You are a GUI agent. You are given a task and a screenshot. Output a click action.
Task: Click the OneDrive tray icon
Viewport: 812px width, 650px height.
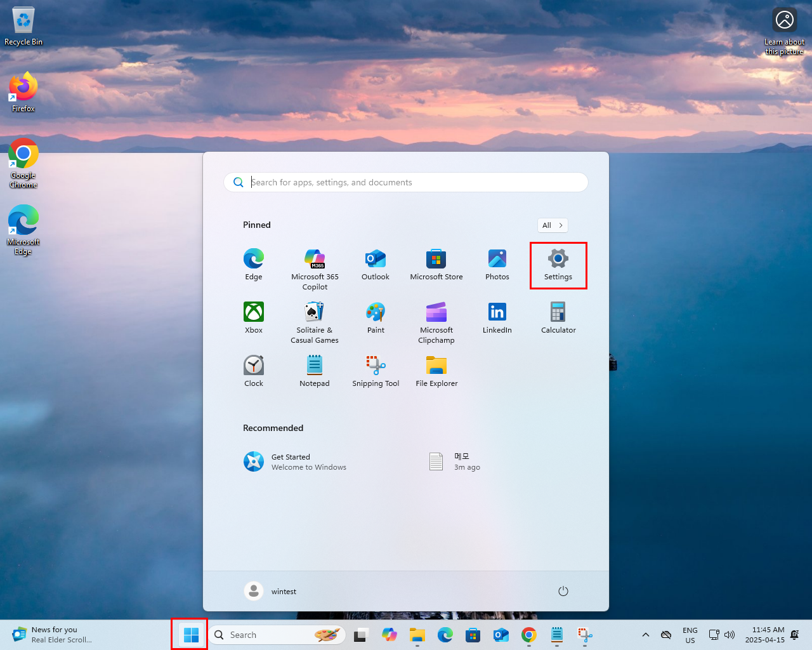666,635
